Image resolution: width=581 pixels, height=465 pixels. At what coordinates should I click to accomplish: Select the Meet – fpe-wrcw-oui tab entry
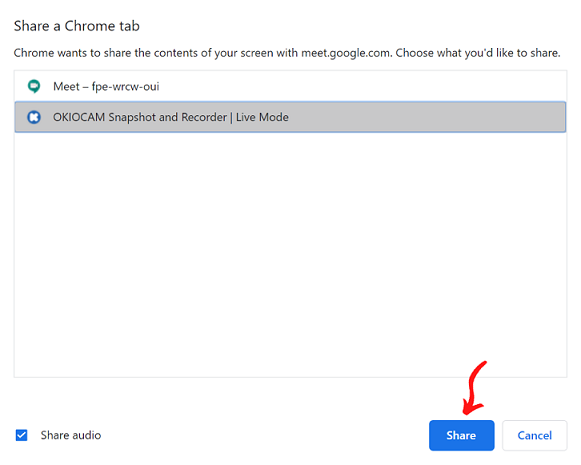[x=290, y=86]
